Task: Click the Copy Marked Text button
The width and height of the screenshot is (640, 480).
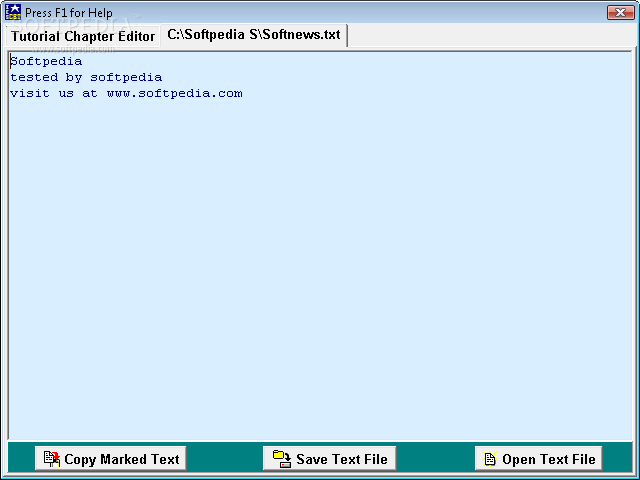Action: coord(111,458)
